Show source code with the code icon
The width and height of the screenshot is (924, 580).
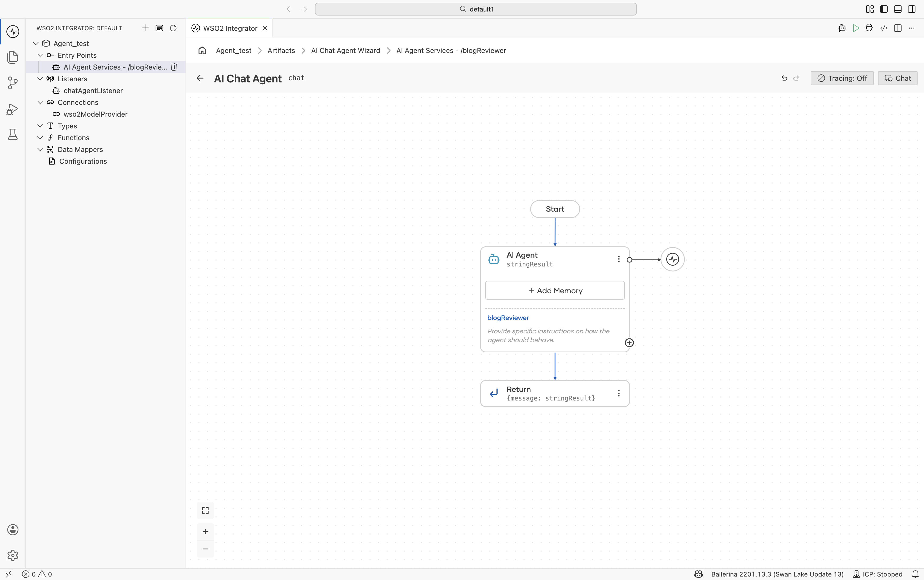[x=884, y=28]
